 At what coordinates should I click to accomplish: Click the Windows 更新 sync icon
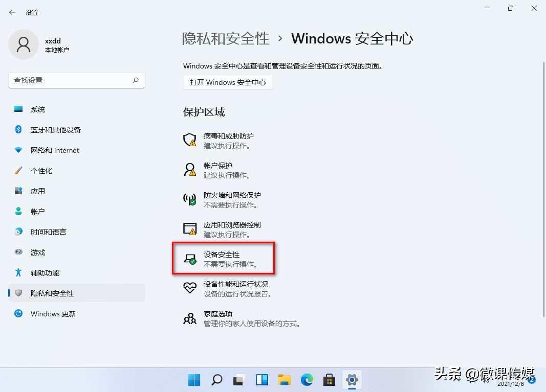coord(18,313)
